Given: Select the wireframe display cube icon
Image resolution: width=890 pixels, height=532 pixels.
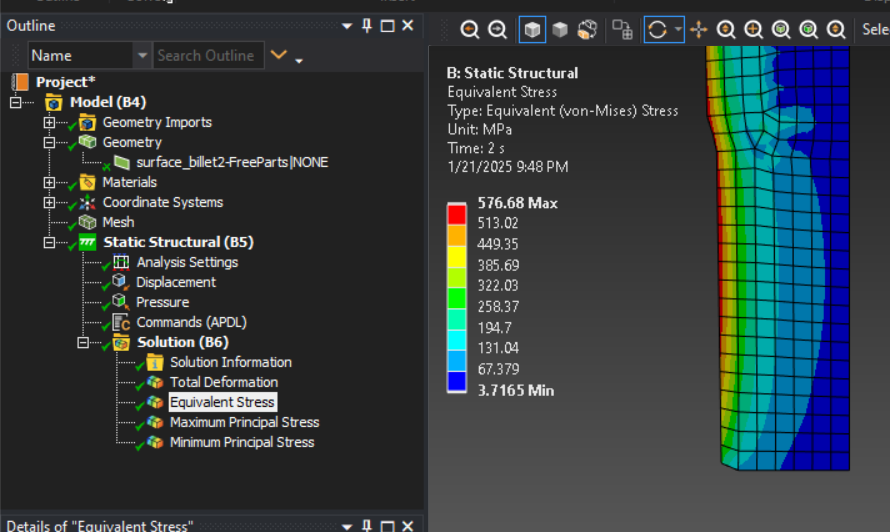Looking at the screenshot, I should [587, 30].
